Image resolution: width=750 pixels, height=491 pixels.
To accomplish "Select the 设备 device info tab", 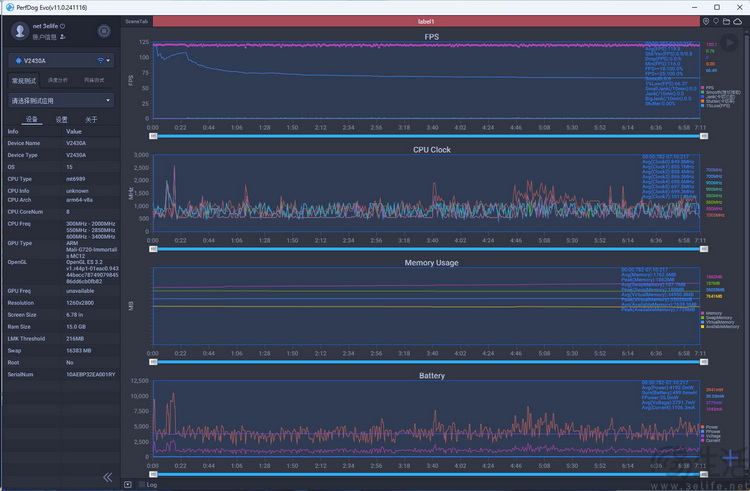I will point(32,119).
